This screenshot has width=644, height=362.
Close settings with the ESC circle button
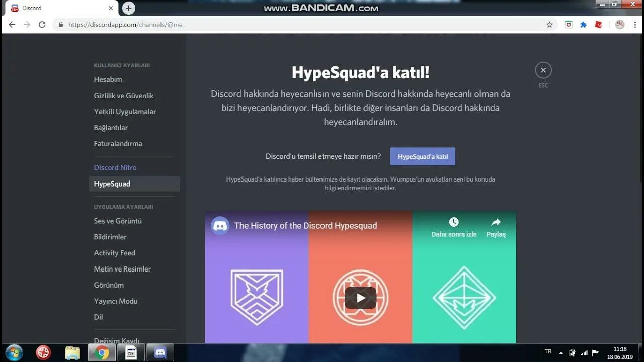(543, 70)
